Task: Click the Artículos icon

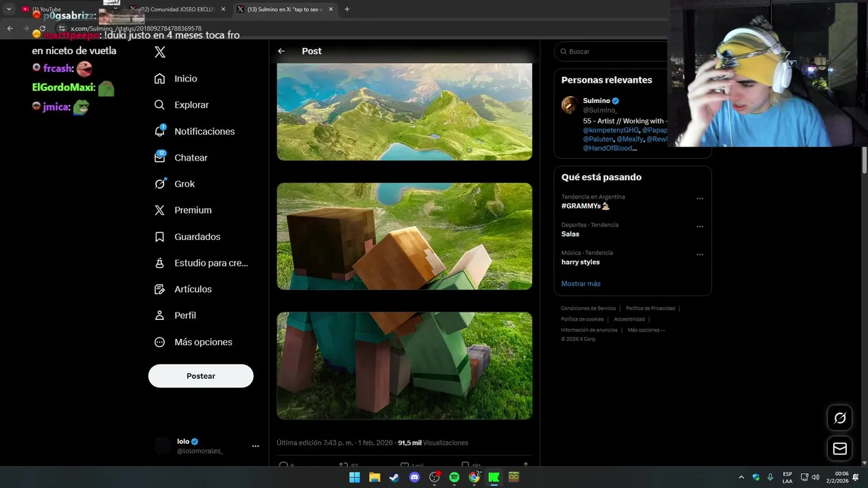Action: click(159, 289)
